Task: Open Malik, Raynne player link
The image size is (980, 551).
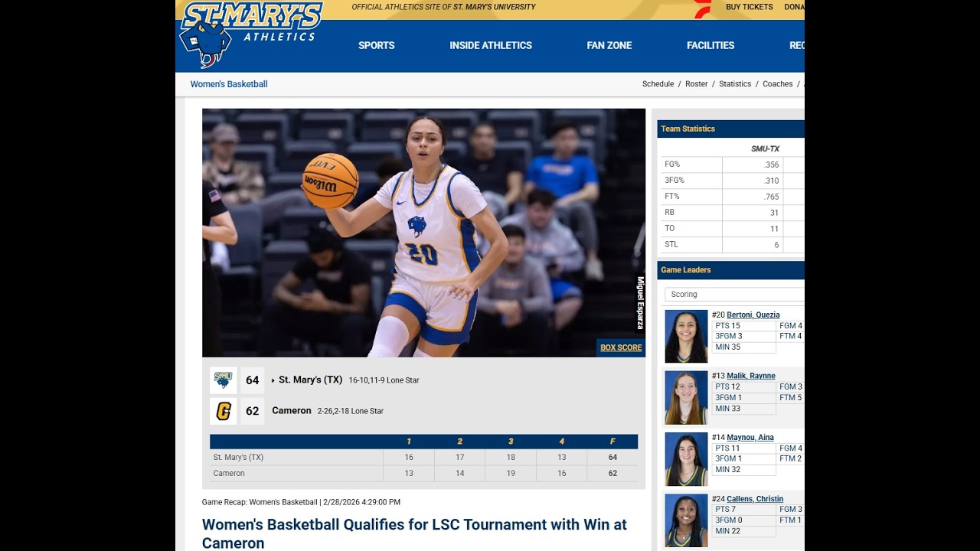Action: pyautogui.click(x=751, y=376)
